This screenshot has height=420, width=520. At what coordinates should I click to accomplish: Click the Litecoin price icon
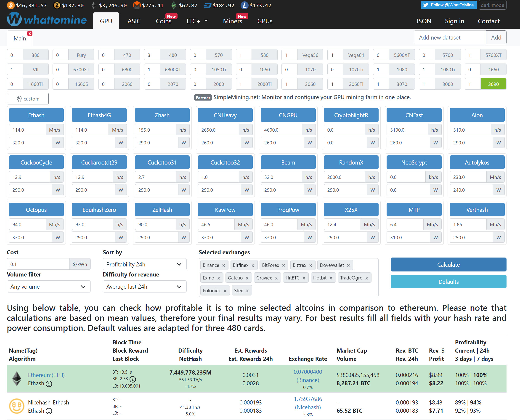[x=244, y=5]
